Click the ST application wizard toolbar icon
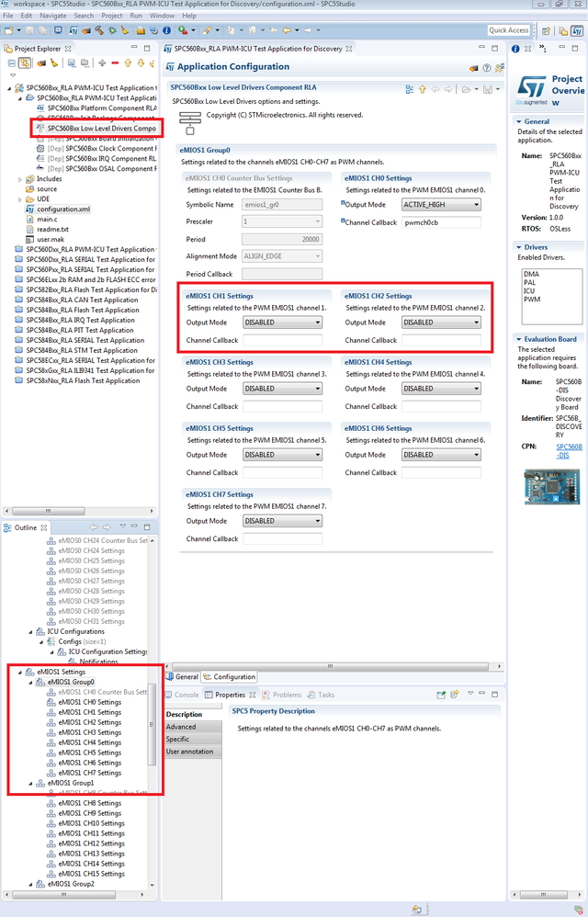Viewport: 588px width, 917px height. click(x=73, y=30)
